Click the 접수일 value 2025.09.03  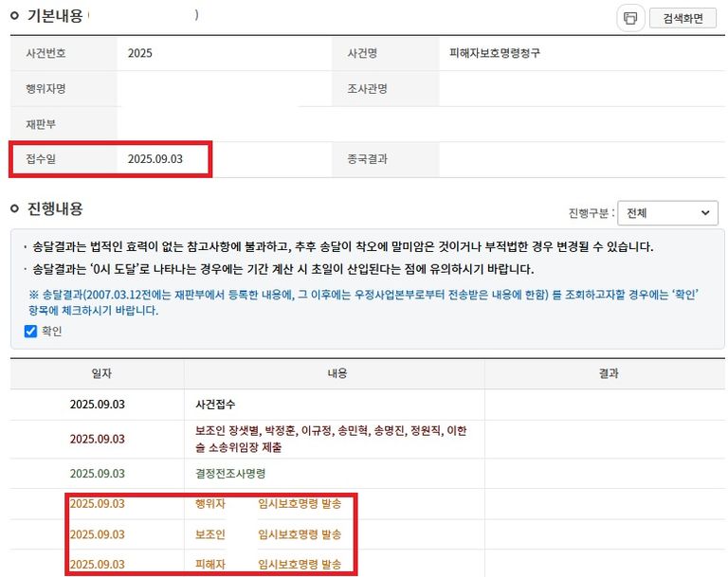pos(155,159)
